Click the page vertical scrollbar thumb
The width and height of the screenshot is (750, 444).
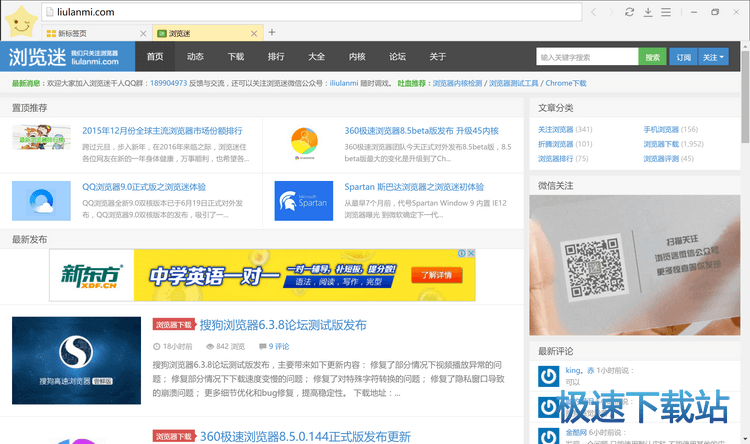(x=745, y=96)
